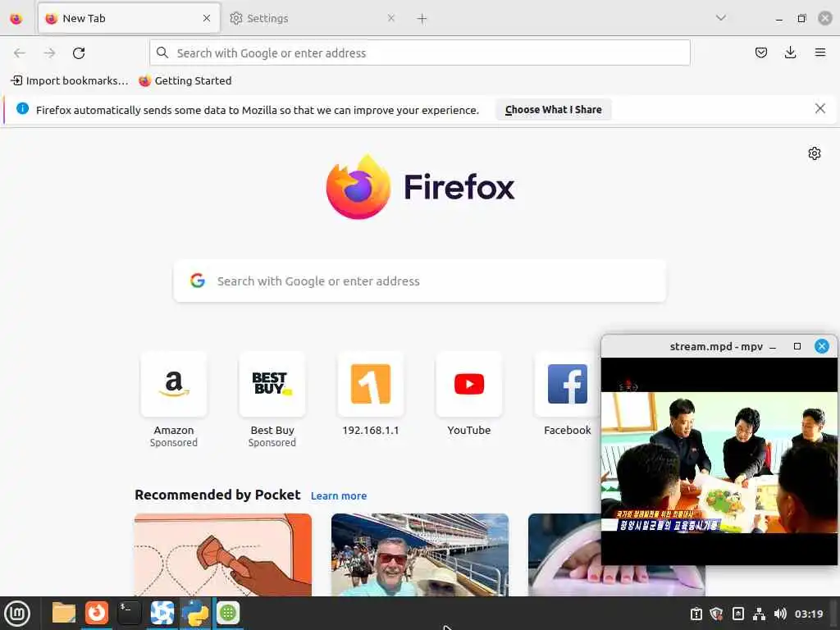The width and height of the screenshot is (840, 630).
Task: Switch to the New Tab tab
Action: tap(129, 18)
